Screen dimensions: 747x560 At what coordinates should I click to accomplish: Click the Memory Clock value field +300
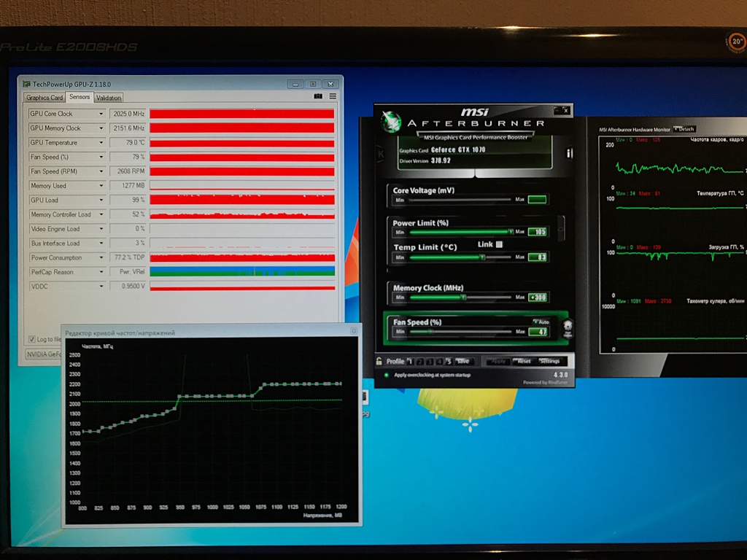coord(538,297)
